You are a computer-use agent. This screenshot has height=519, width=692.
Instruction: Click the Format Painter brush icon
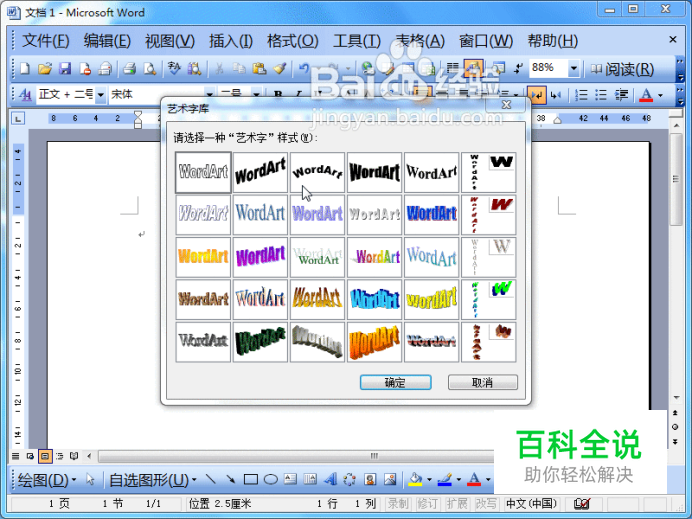[280, 68]
